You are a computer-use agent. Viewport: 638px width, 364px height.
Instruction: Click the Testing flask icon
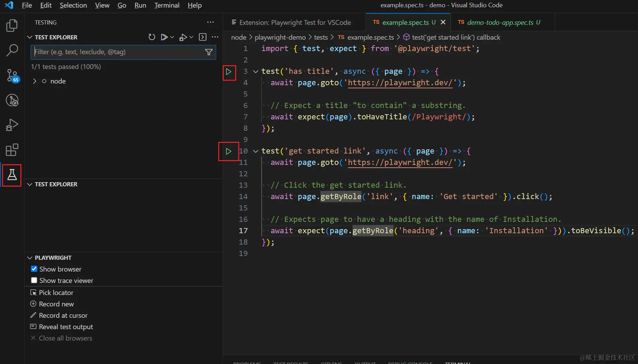(x=12, y=175)
